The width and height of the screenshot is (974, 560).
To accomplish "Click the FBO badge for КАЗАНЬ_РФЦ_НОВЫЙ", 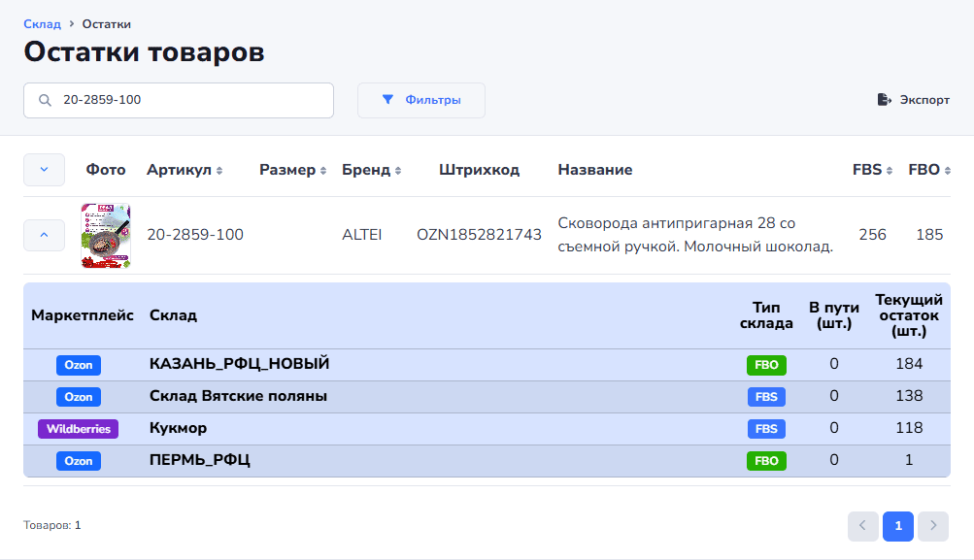I will [766, 365].
